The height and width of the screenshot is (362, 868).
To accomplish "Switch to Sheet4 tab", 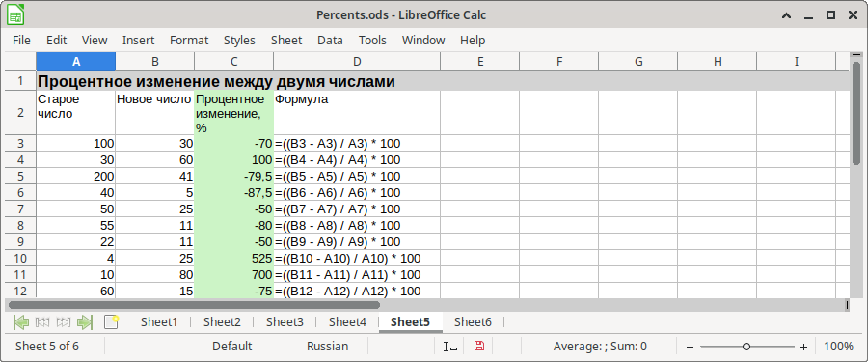I will [347, 322].
